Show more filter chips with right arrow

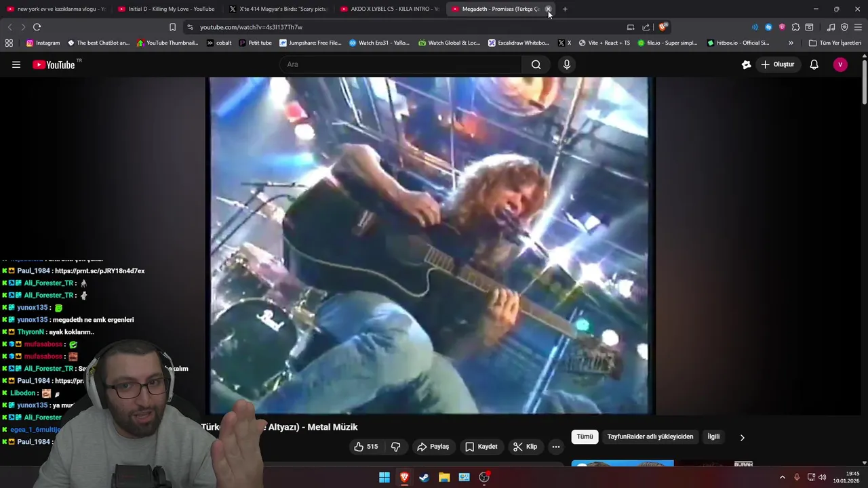pos(742,437)
